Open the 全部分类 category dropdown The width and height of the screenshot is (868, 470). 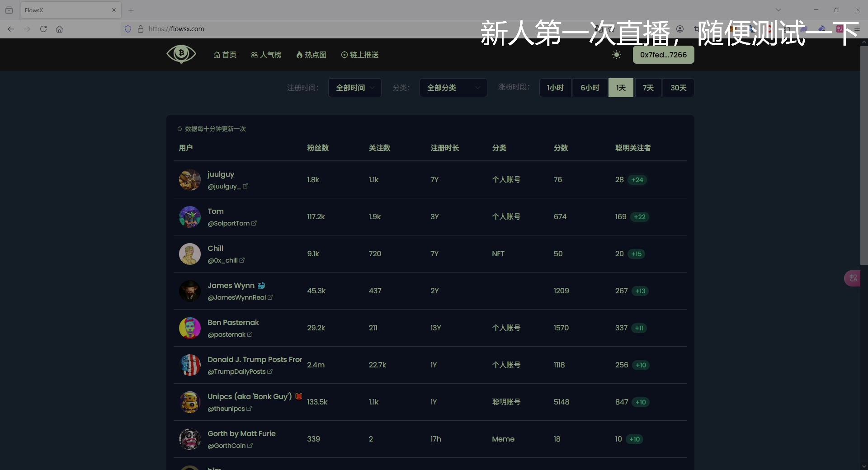coord(453,88)
